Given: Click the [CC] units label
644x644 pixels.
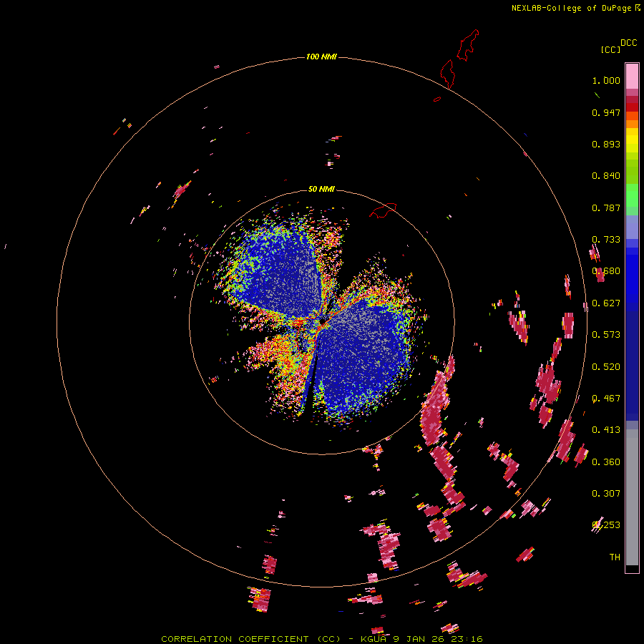Looking at the screenshot, I should [x=610, y=49].
